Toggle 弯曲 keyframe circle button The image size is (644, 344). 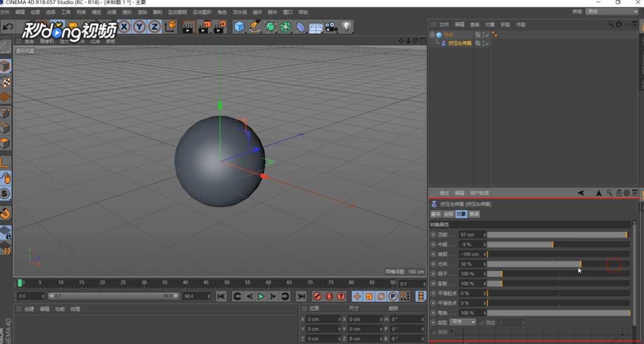click(x=433, y=313)
